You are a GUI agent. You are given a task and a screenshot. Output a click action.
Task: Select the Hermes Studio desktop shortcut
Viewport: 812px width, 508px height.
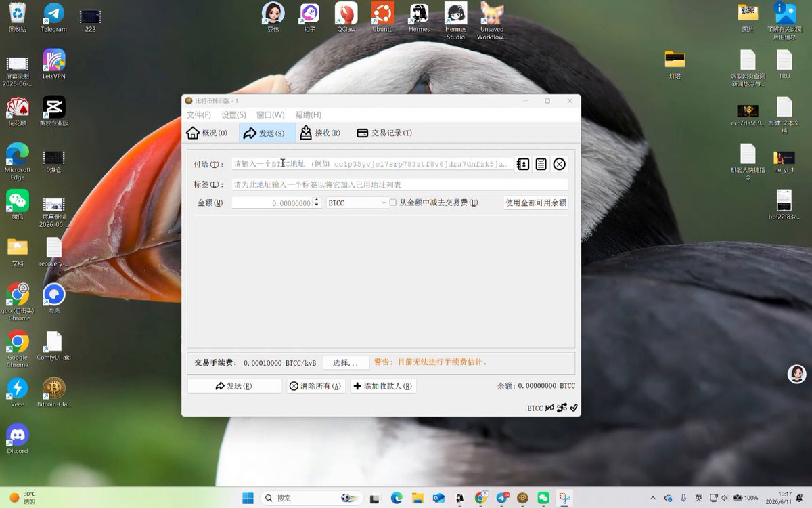coord(455,21)
